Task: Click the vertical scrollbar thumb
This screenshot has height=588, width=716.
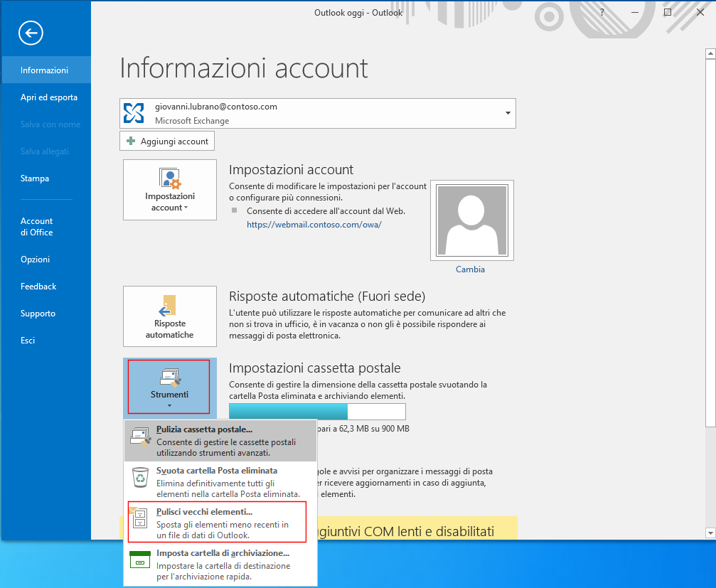Action: coord(710,243)
